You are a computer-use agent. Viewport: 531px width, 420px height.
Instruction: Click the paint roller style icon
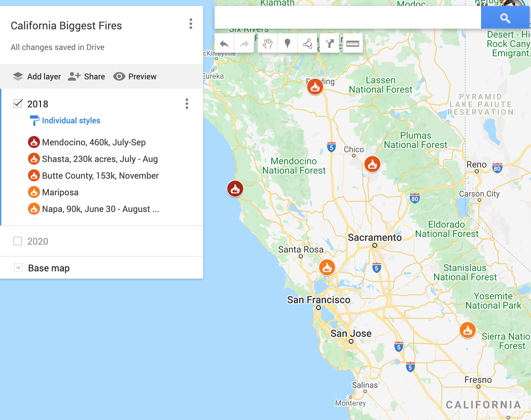coord(34,120)
